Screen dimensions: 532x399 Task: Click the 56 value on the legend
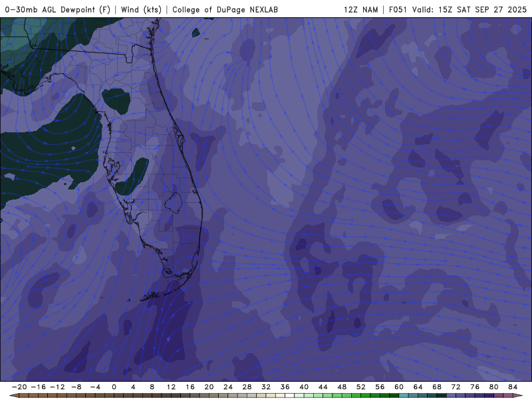click(x=380, y=387)
